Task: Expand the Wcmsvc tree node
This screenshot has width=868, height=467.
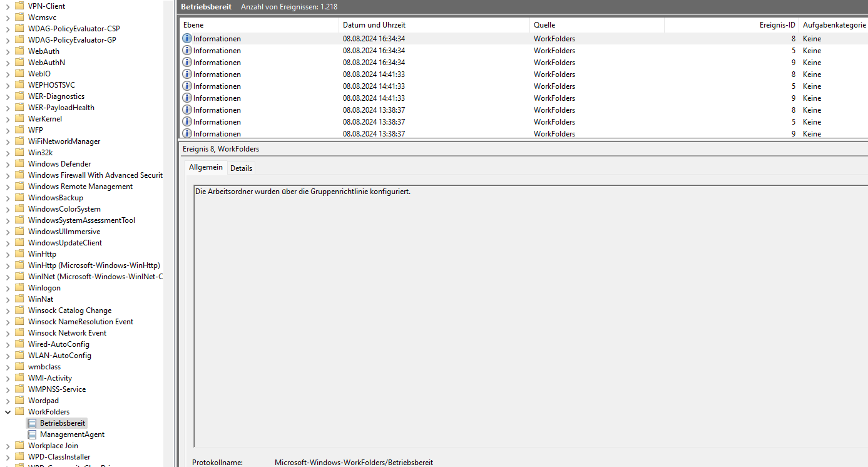Action: tap(8, 18)
